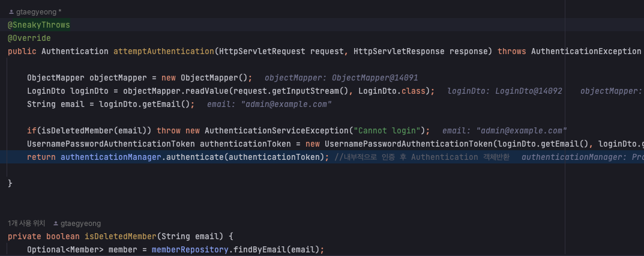
Task: Click the HttpServletRequest parameter type
Action: [262, 52]
